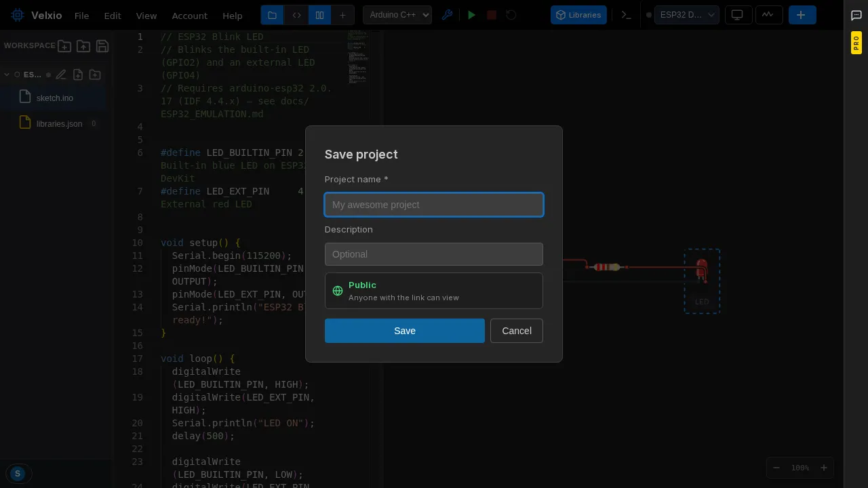This screenshot has width=868, height=488.
Task: Click the upload folder icon in Workspace
Action: click(x=83, y=46)
